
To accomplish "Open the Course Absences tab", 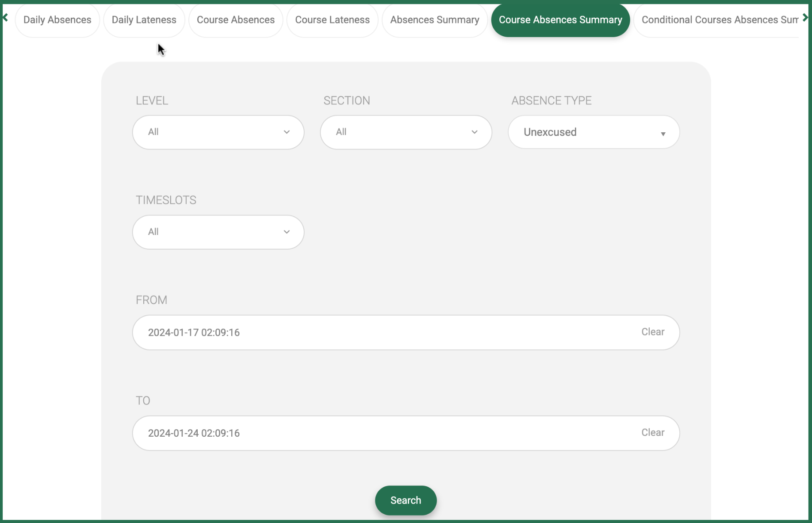I will pyautogui.click(x=236, y=20).
